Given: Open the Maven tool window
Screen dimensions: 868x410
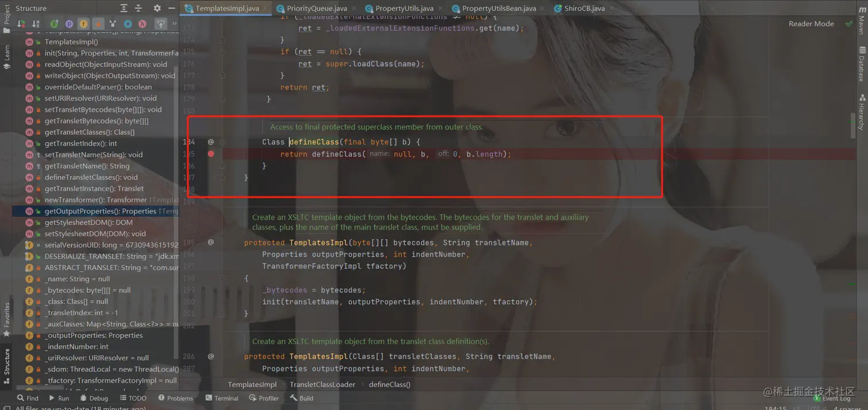Looking at the screenshot, I should pos(862,21).
